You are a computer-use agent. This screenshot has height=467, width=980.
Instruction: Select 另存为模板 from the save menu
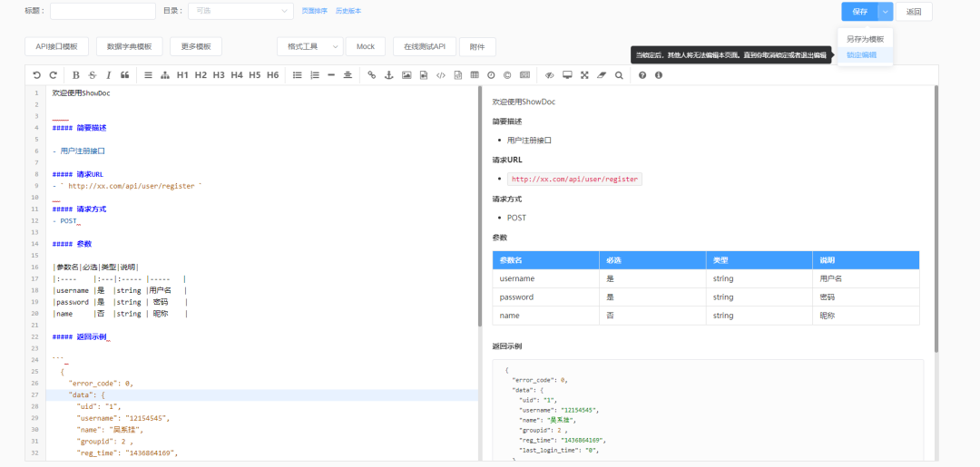(x=865, y=40)
